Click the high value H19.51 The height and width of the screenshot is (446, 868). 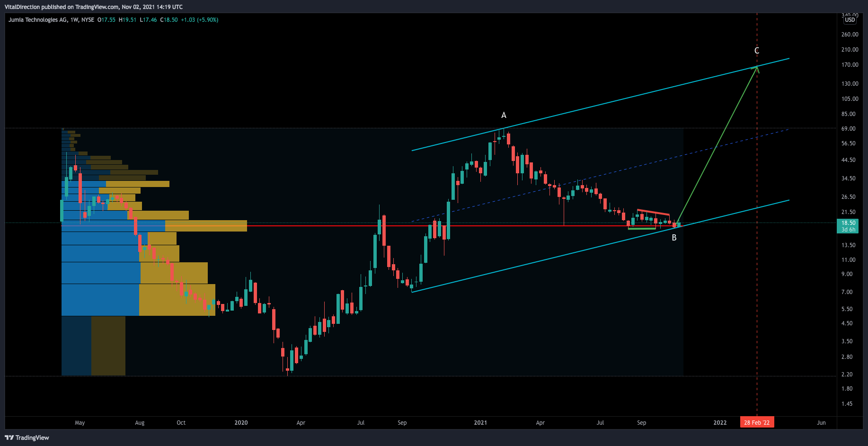127,20
